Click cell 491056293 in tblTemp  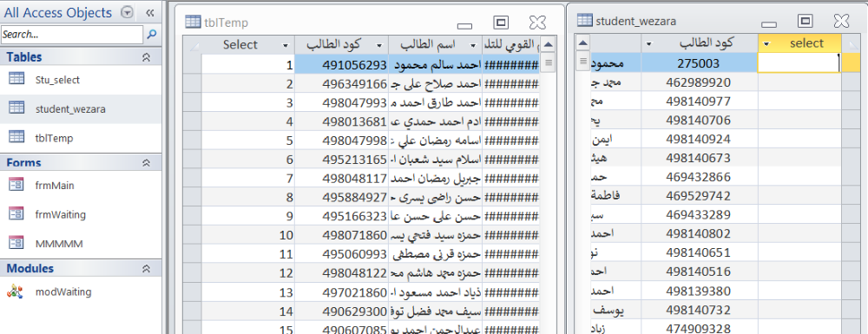(x=341, y=65)
